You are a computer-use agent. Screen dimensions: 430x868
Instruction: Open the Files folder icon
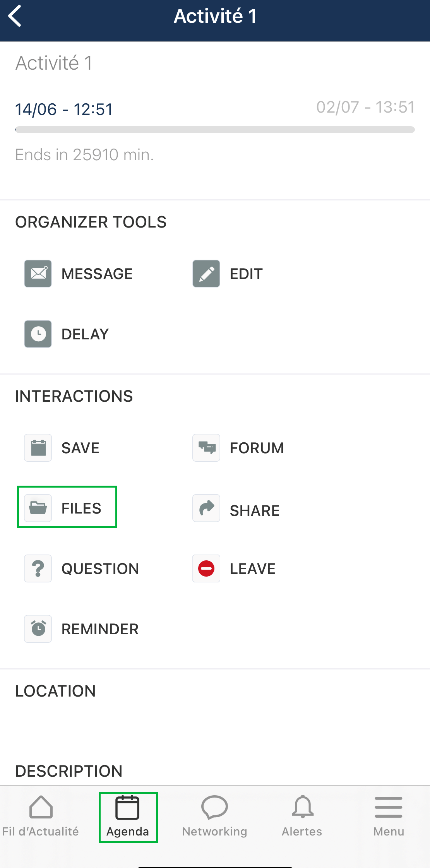pyautogui.click(x=38, y=508)
